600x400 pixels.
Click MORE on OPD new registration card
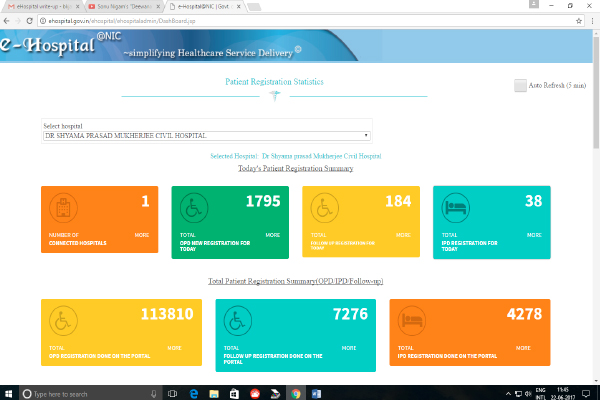click(273, 235)
